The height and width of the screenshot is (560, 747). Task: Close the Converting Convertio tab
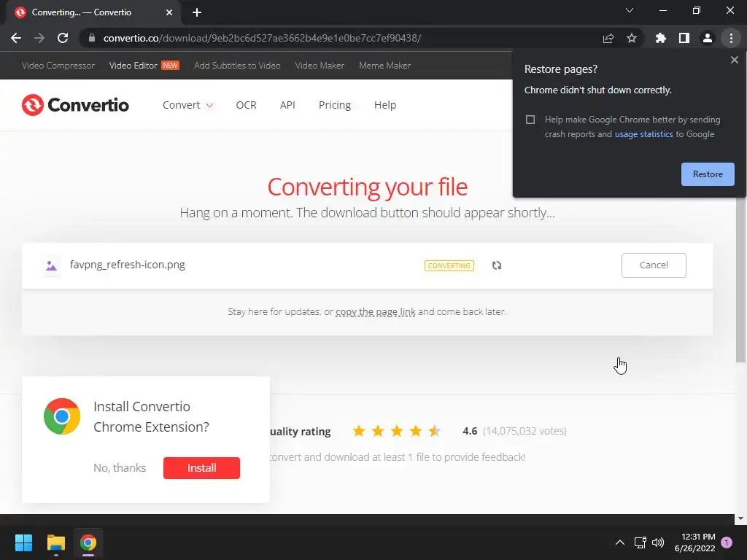(x=169, y=12)
